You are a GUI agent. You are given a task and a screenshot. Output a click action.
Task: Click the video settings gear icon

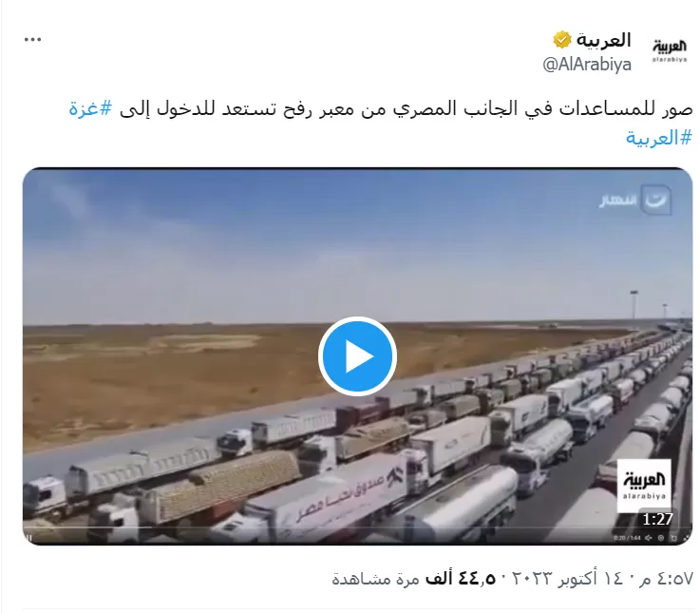tap(661, 538)
